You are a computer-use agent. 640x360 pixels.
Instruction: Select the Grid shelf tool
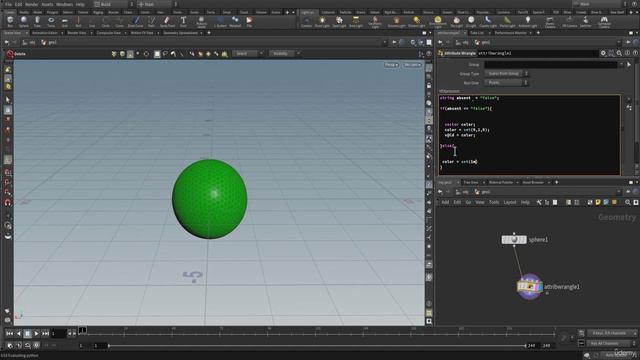[64, 21]
